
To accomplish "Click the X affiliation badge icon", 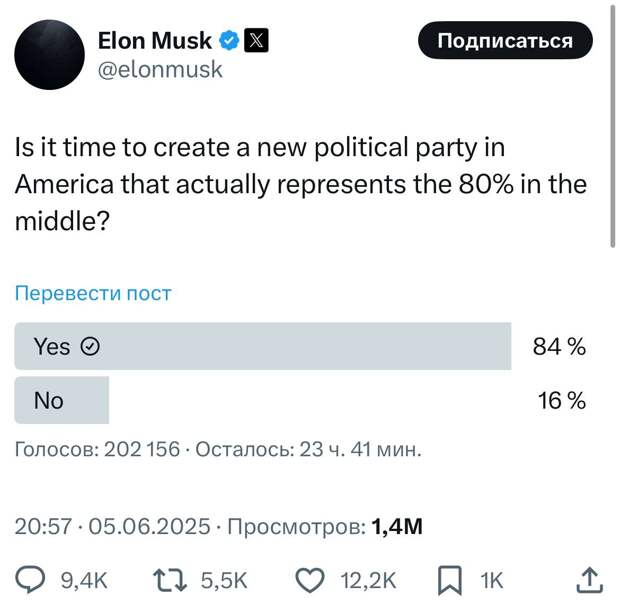I will pyautogui.click(x=257, y=41).
